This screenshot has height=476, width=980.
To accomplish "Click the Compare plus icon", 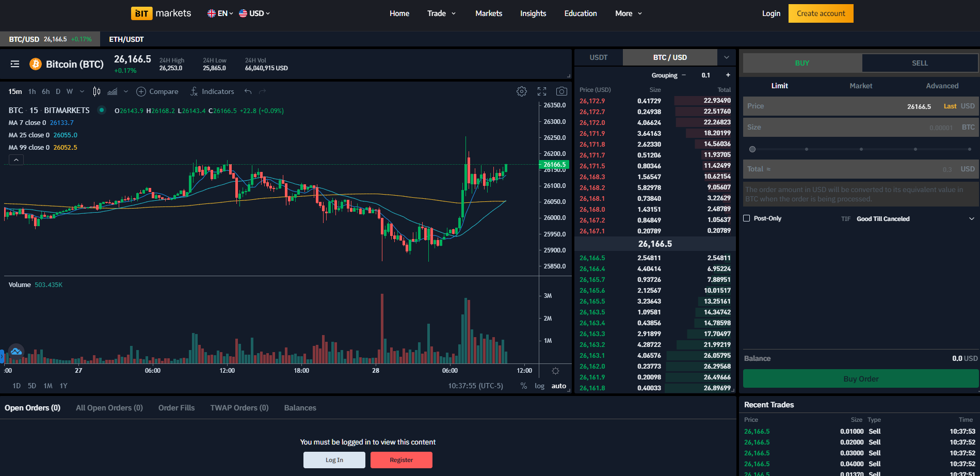I will click(141, 91).
